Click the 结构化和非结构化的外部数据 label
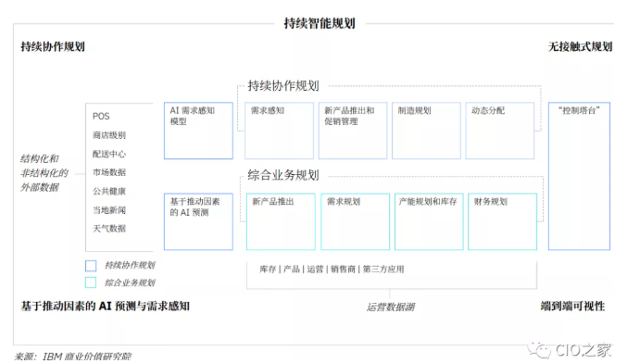 [x=44, y=173]
